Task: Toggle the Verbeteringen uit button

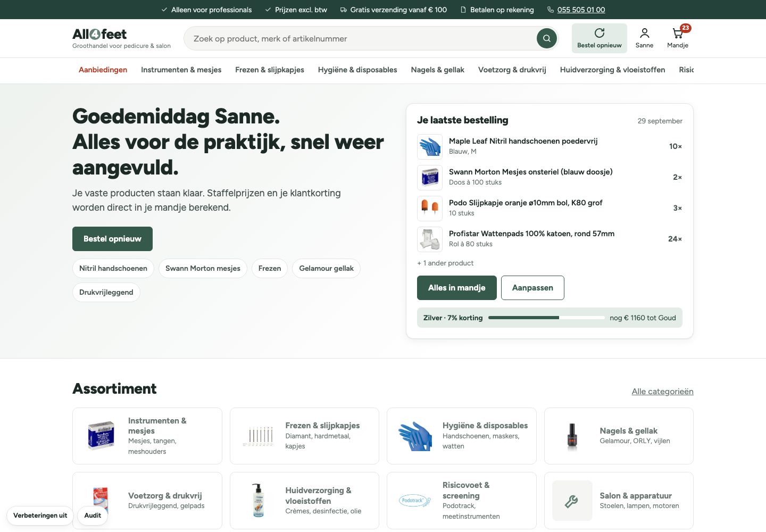Action: pyautogui.click(x=40, y=516)
